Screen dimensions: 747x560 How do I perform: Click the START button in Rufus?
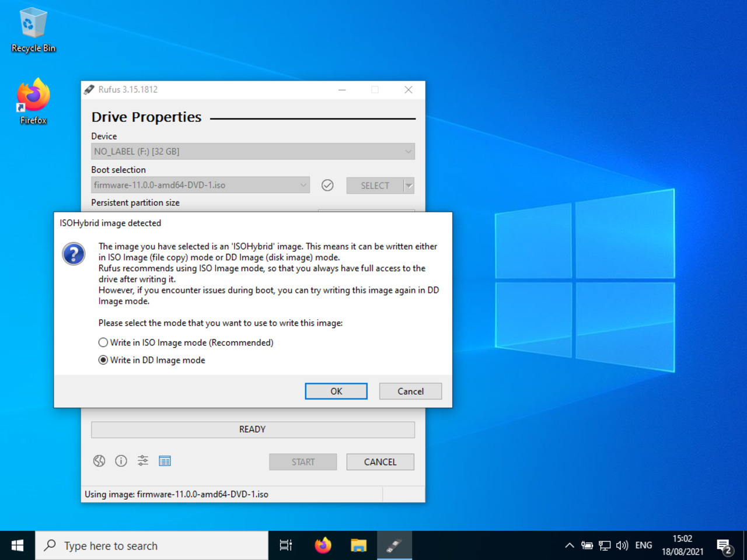tap(303, 462)
